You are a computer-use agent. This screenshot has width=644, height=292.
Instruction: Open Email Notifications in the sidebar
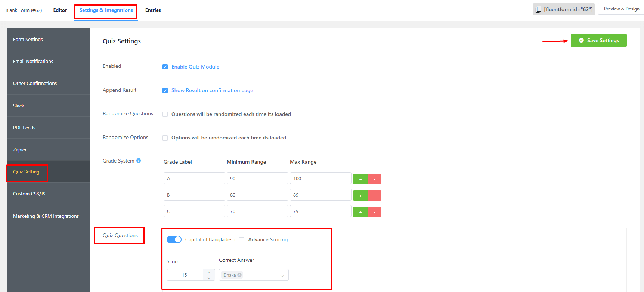[33, 61]
